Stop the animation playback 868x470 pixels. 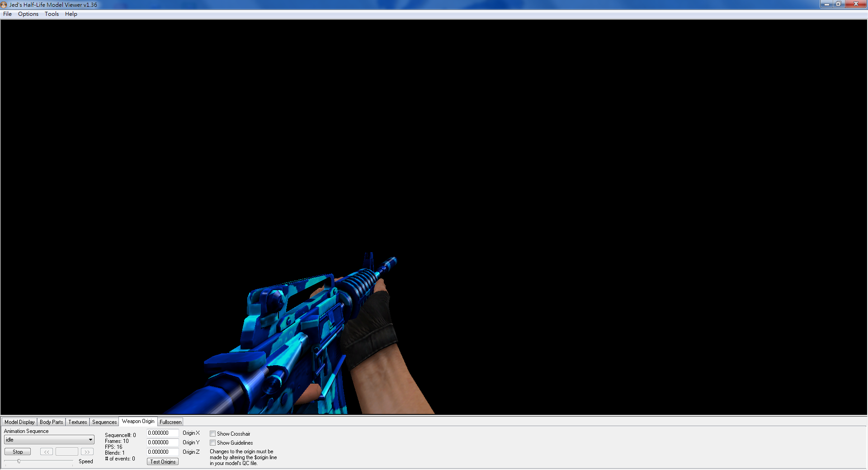point(18,452)
